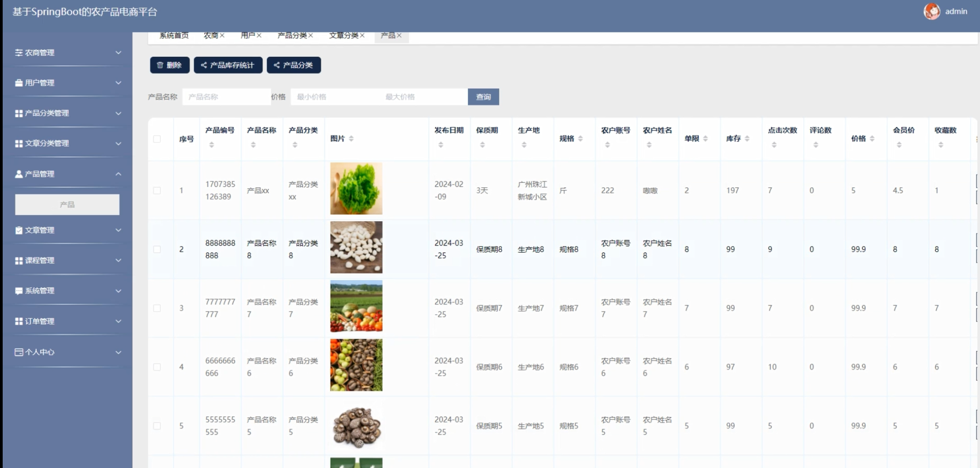This screenshot has height=468, width=980.
Task: Check the row 5 产品名称5 checkbox
Action: click(157, 426)
